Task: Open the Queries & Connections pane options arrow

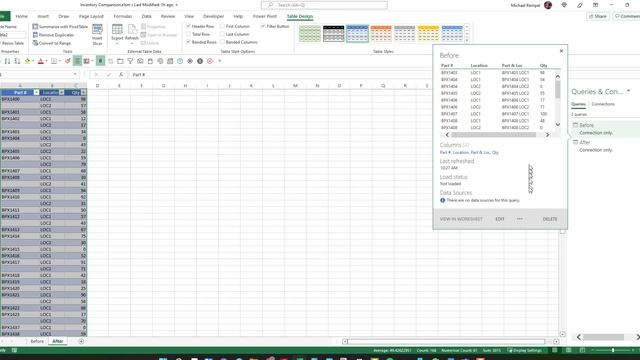Action: point(629,91)
